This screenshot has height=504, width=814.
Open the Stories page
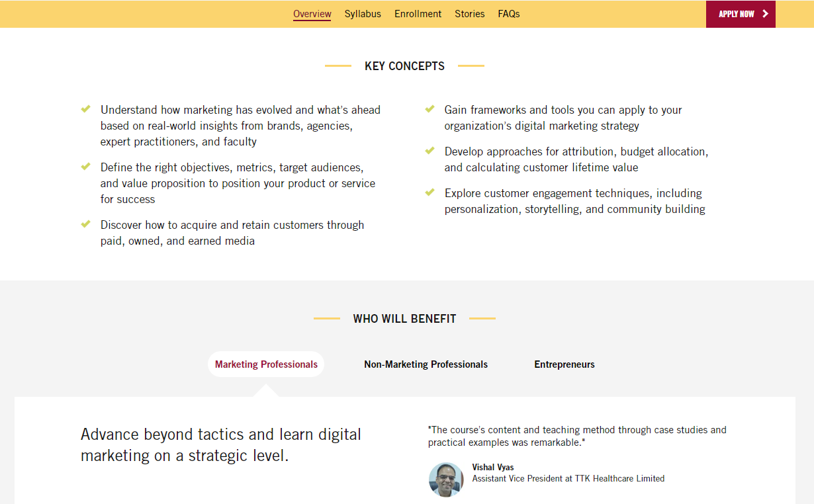[x=469, y=13]
